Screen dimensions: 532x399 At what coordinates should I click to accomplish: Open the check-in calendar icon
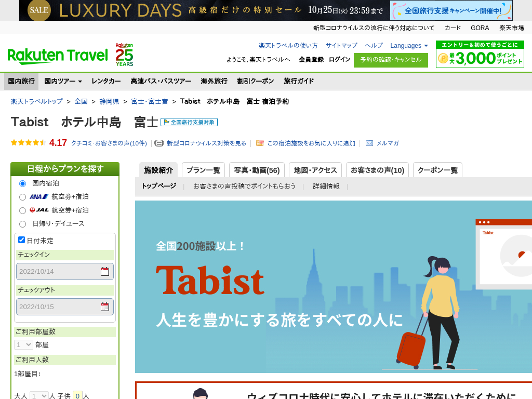(105, 271)
